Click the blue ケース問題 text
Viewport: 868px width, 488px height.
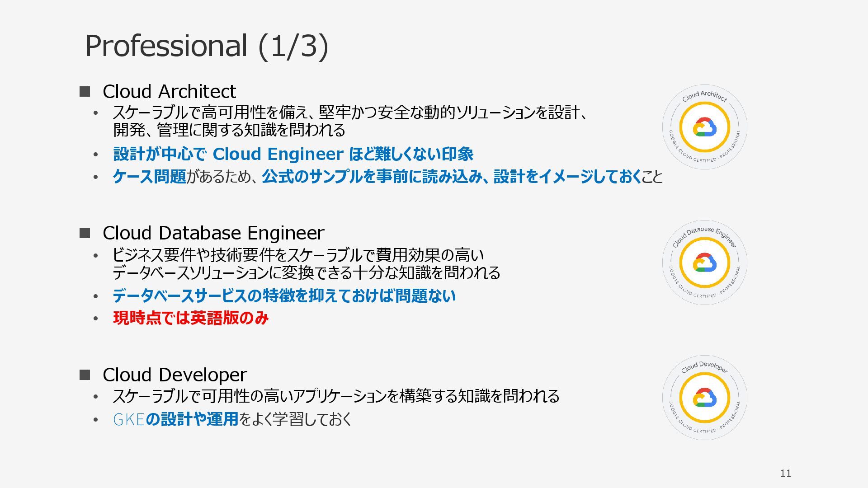150,176
